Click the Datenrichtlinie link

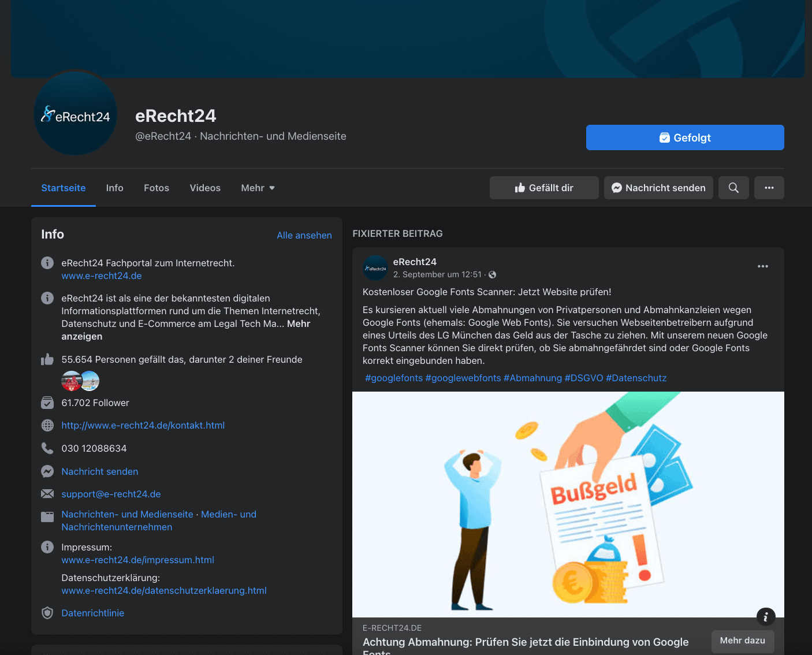click(x=93, y=613)
